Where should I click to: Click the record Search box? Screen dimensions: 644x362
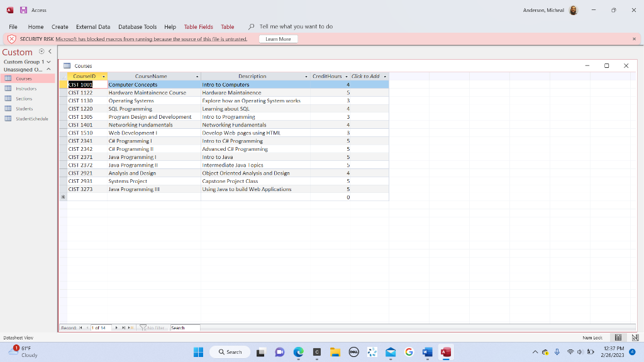tap(185, 327)
